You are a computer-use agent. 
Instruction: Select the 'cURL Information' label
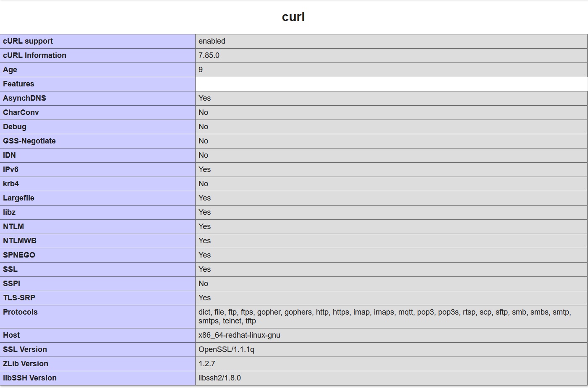[34, 55]
